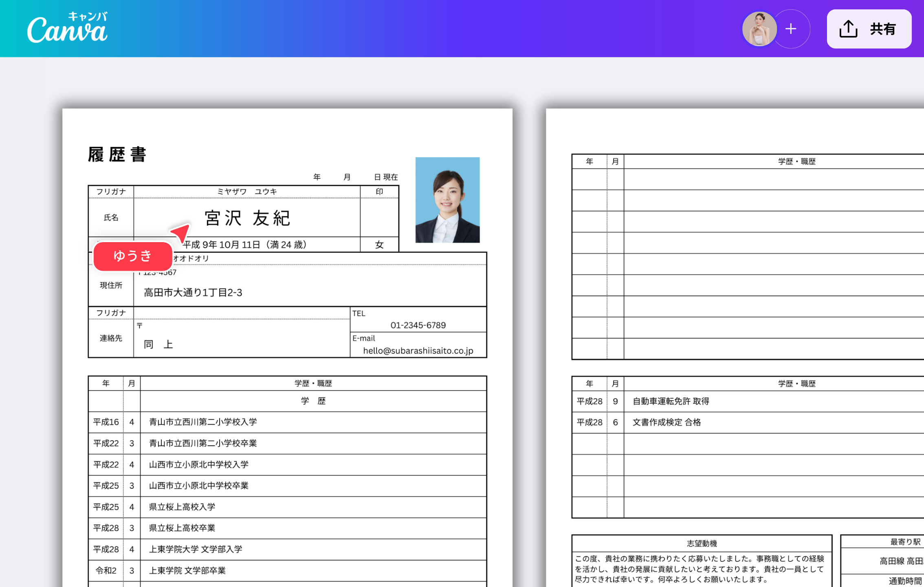The width and height of the screenshot is (924, 587).
Task: Add a collaborator with the plus button
Action: (x=791, y=29)
